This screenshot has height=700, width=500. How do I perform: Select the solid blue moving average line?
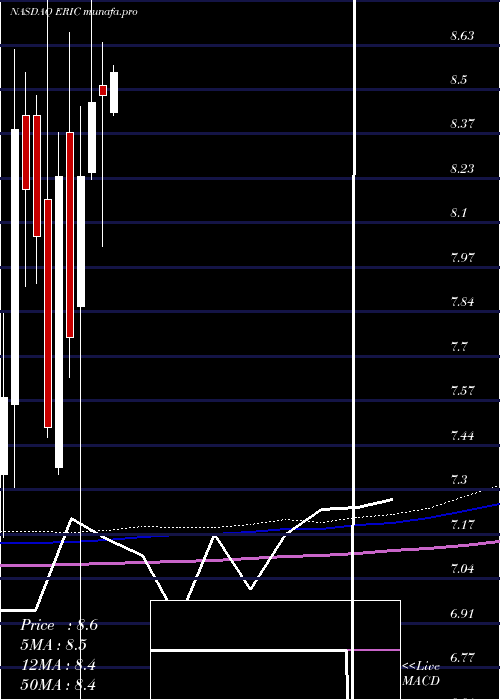(x=250, y=531)
